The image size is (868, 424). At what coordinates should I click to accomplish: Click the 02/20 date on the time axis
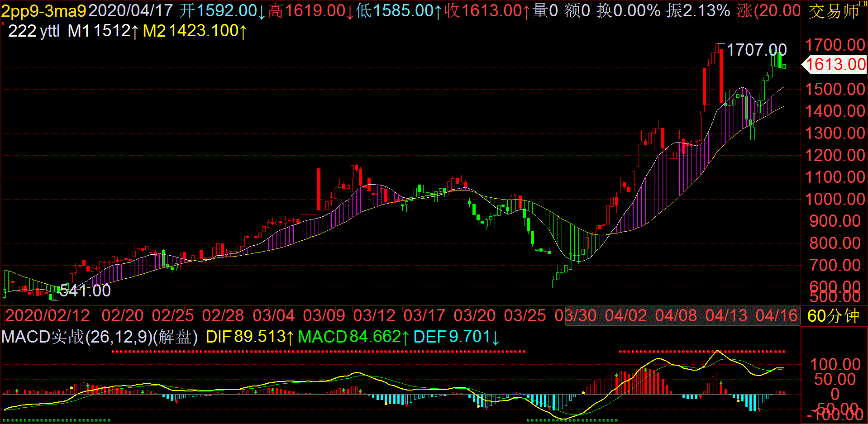[x=123, y=315]
